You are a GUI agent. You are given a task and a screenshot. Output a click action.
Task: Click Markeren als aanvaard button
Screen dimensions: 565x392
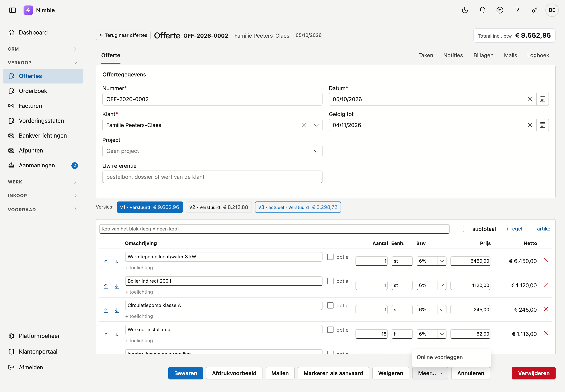(333, 373)
